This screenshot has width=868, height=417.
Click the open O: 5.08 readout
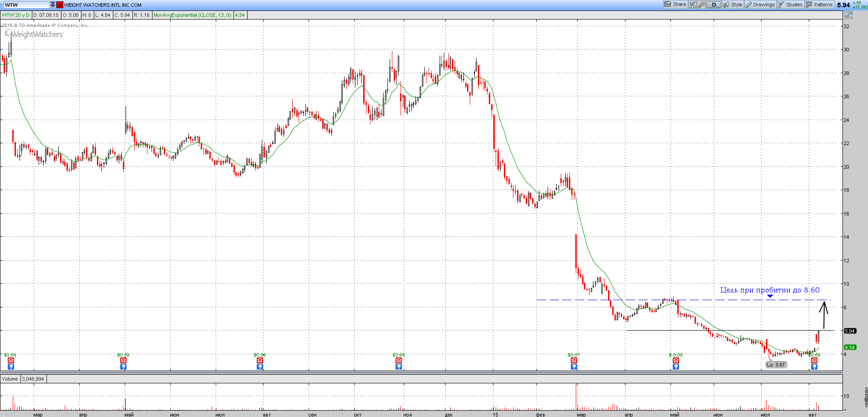click(x=71, y=15)
